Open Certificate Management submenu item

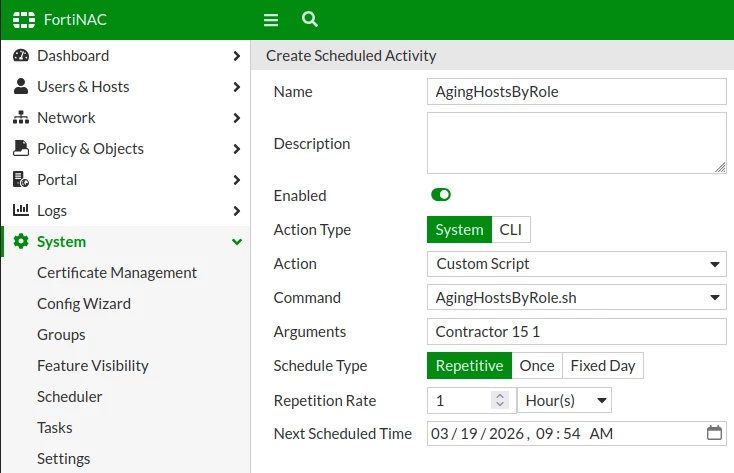pos(117,273)
